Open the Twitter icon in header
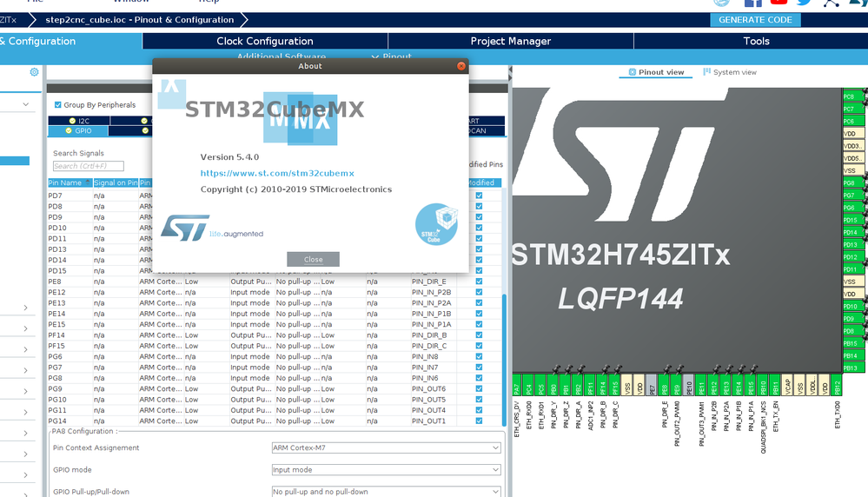The height and width of the screenshot is (497, 868). point(804,3)
